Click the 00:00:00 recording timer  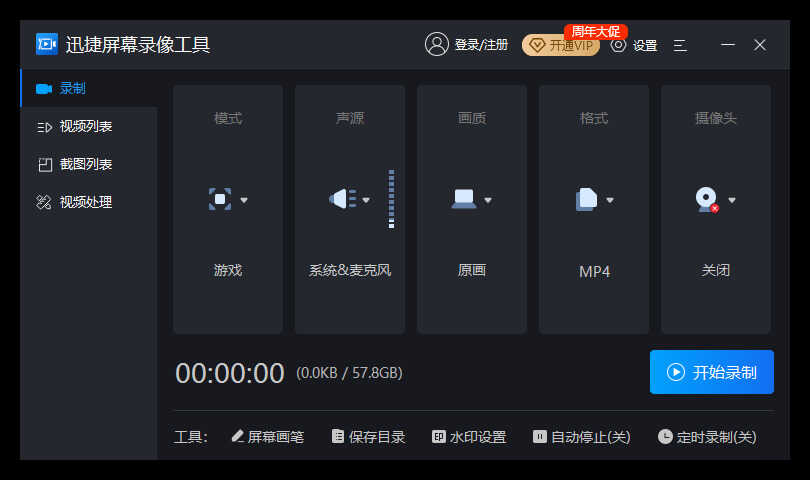[x=230, y=373]
